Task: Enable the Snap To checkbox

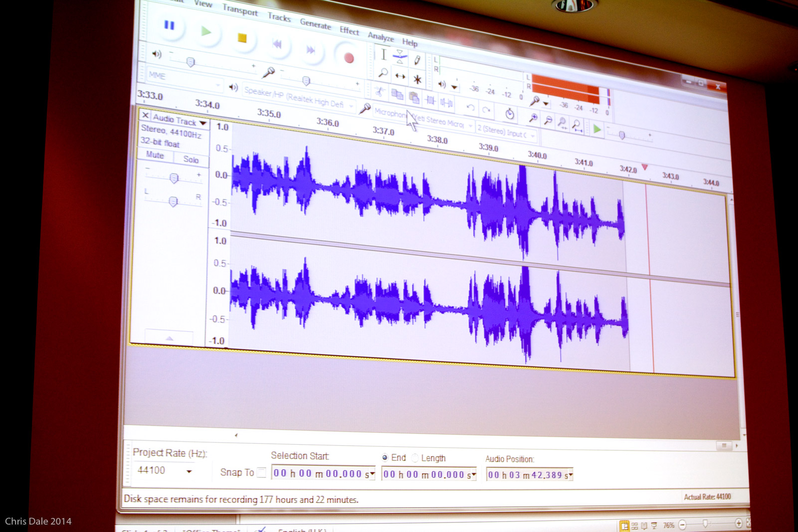Action: [x=261, y=473]
